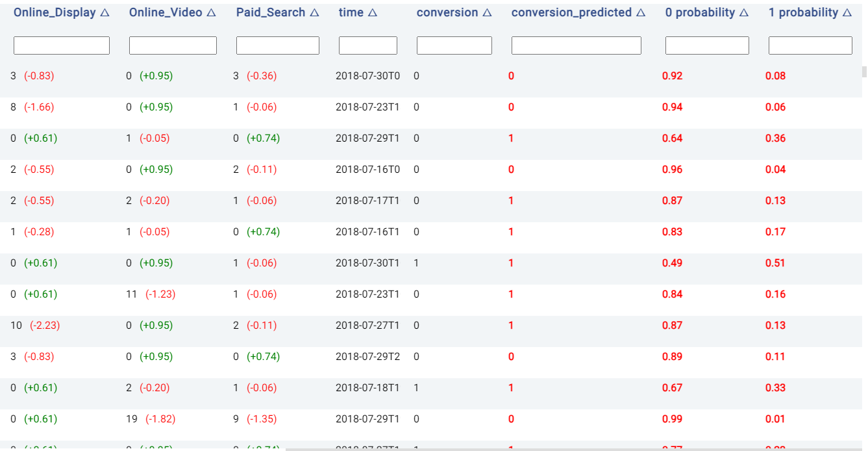
Task: Click 0.06 in the 1 probability column
Action: 776,107
